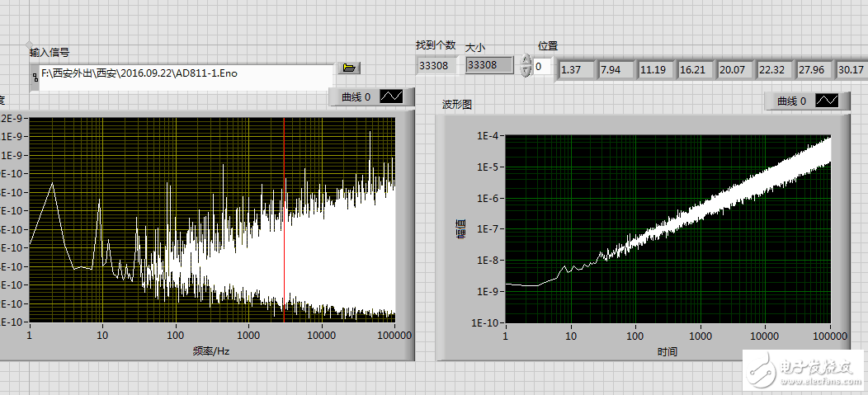
Task: Select the 大小 indicator showing 33308
Action: click(x=488, y=64)
